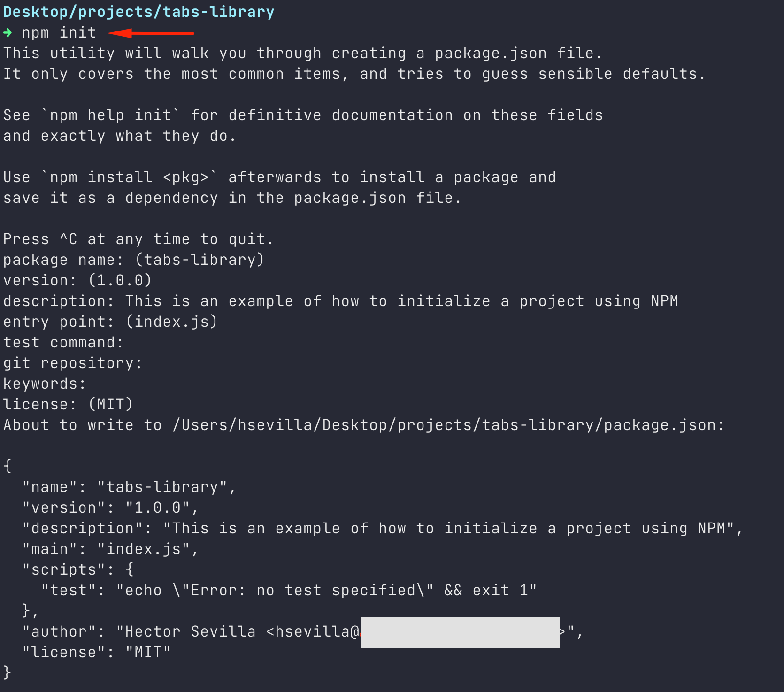Click the `npm help init` command reference
This screenshot has height=692, width=784.
pos(111,115)
